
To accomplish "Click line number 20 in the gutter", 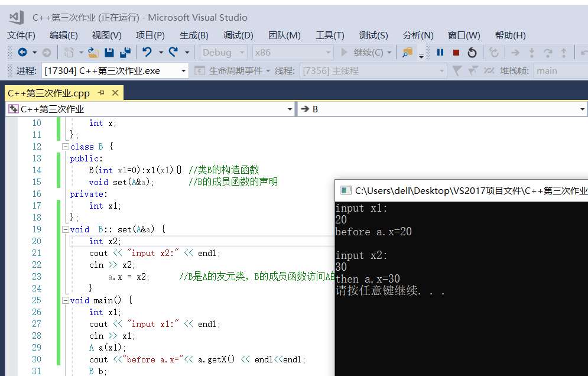I will (37, 241).
